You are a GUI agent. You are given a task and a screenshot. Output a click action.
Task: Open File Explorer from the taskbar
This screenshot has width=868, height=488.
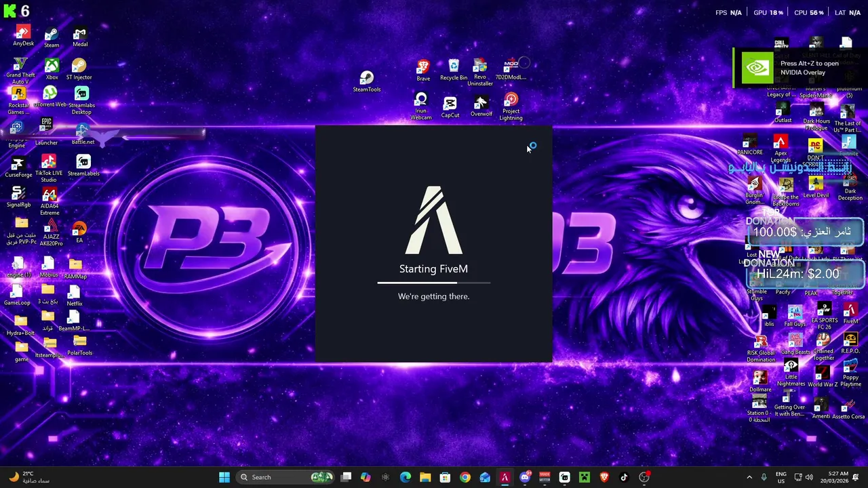[x=425, y=477]
